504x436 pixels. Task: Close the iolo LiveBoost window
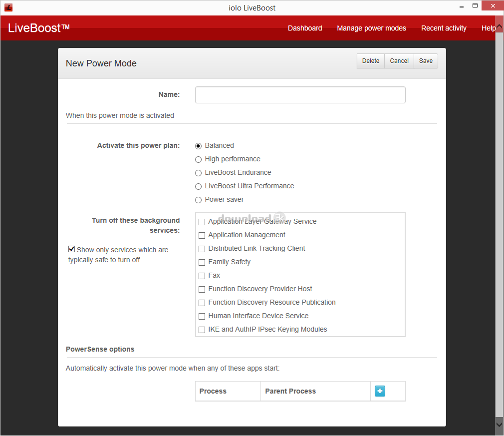click(493, 6)
